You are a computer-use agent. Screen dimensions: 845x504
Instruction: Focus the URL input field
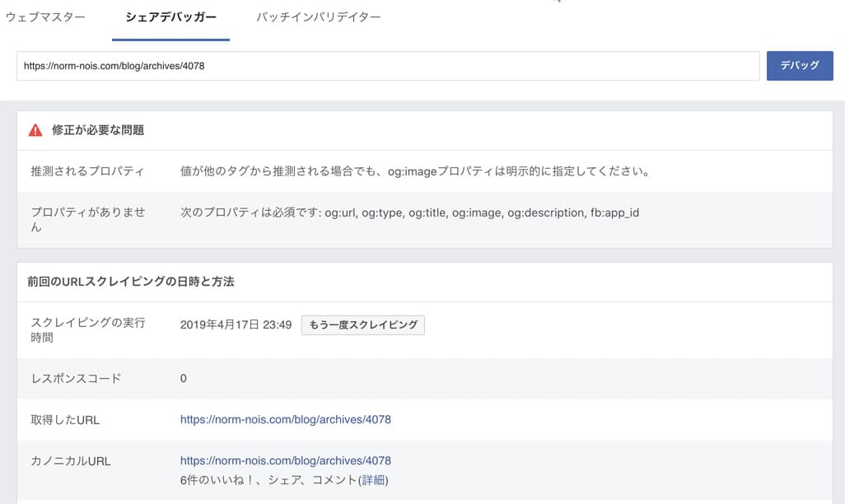click(x=387, y=66)
